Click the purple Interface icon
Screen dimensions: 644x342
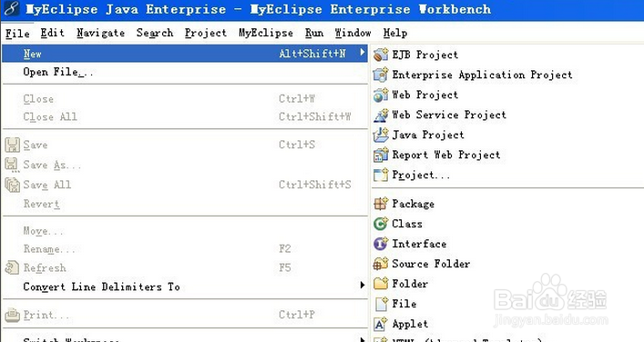(x=381, y=244)
